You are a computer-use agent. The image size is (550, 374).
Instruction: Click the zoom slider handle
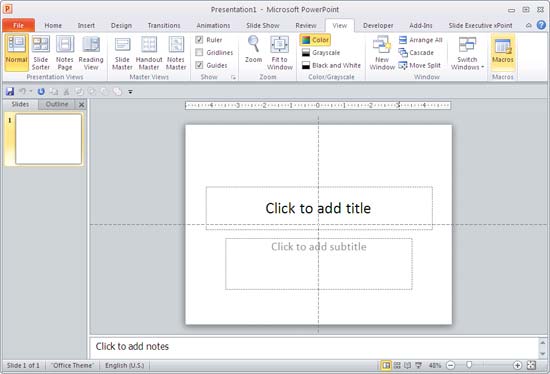469,366
